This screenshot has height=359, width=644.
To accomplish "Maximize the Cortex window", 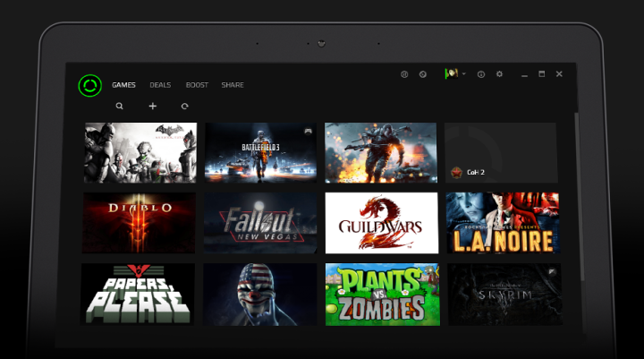I will click(542, 74).
